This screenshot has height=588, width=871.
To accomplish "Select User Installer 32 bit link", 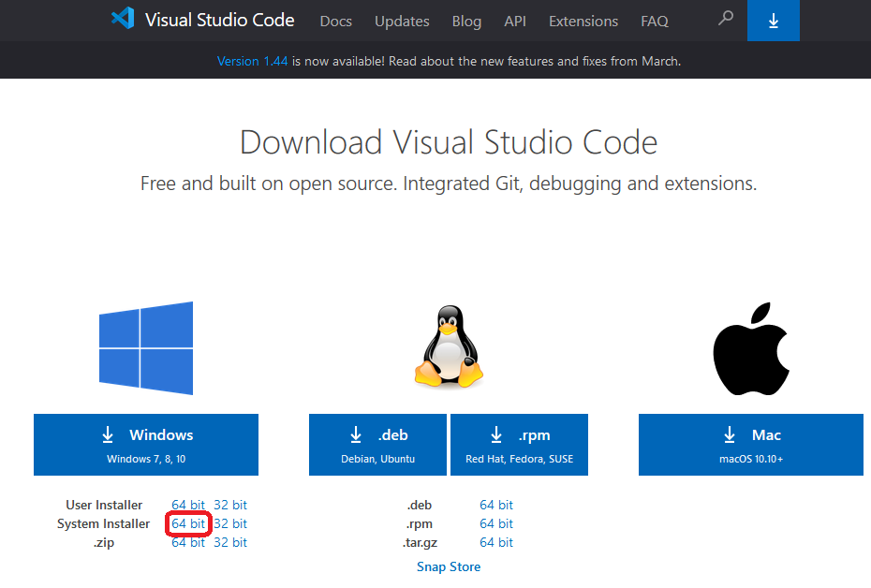I will pyautogui.click(x=230, y=505).
